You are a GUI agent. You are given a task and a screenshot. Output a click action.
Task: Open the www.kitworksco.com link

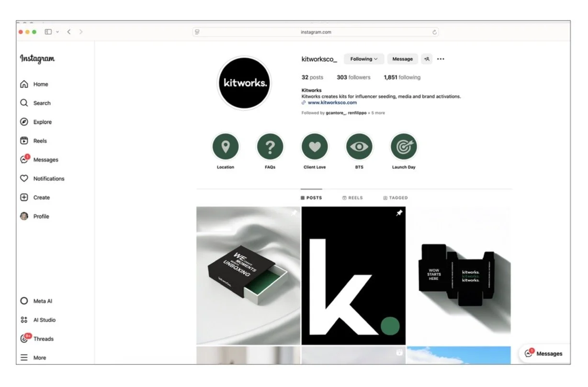pyautogui.click(x=332, y=102)
